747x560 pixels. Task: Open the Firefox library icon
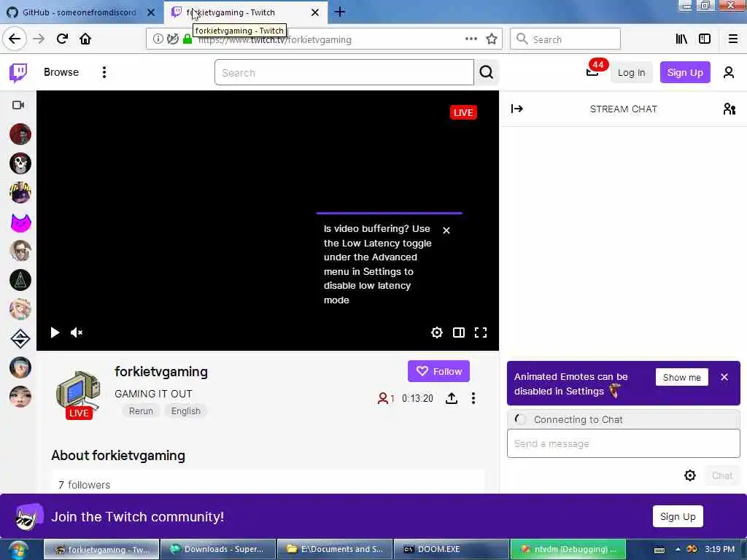pyautogui.click(x=681, y=39)
